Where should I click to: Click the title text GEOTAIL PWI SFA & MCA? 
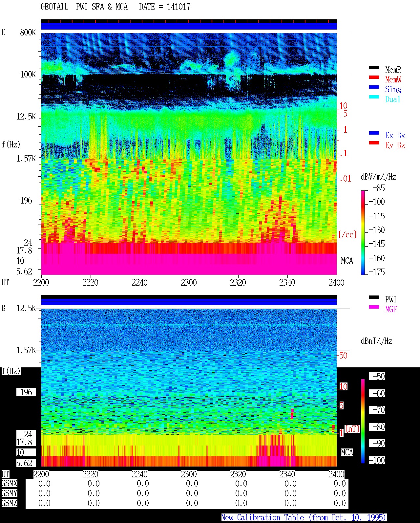click(x=84, y=7)
